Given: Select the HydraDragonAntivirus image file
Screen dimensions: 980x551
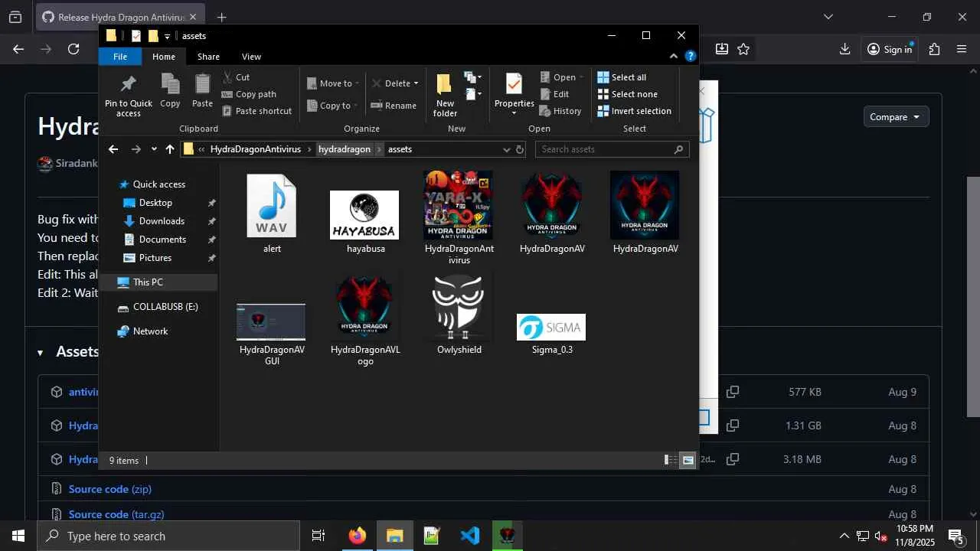Looking at the screenshot, I should click(459, 218).
